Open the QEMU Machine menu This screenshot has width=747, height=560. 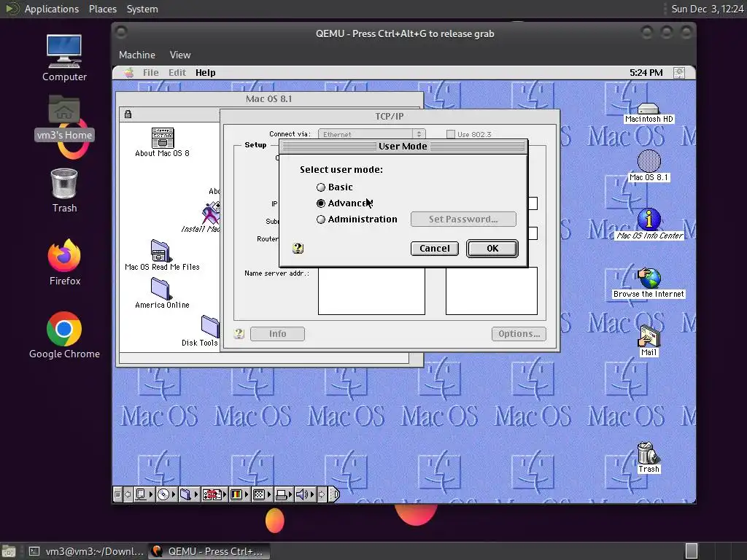pos(137,55)
